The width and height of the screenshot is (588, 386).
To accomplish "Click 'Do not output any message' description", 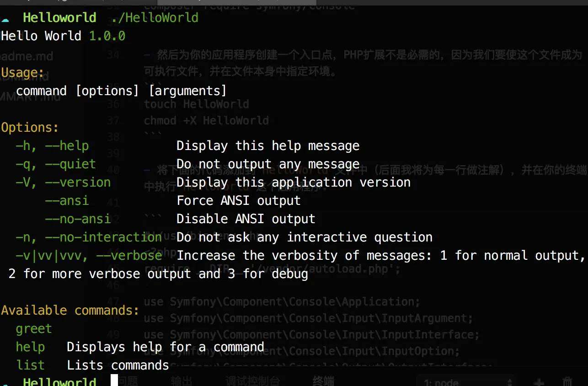I will coord(268,164).
